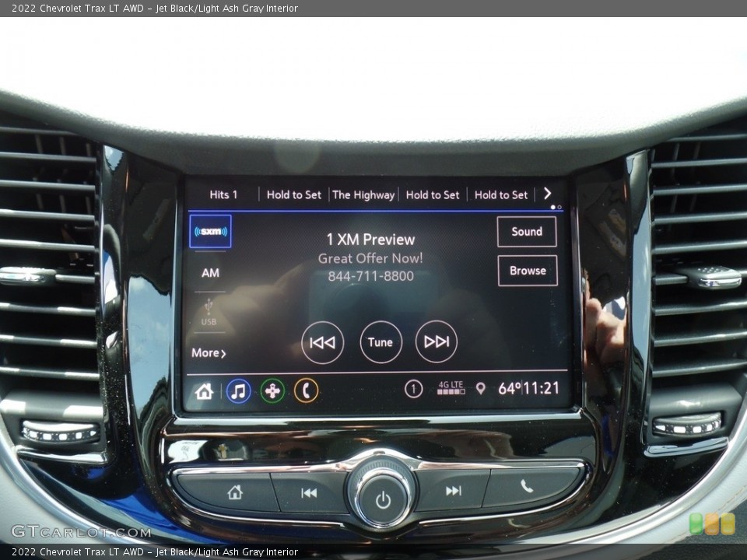This screenshot has width=747, height=560.
Task: Tap the first Hold to Set preset
Action: click(294, 194)
